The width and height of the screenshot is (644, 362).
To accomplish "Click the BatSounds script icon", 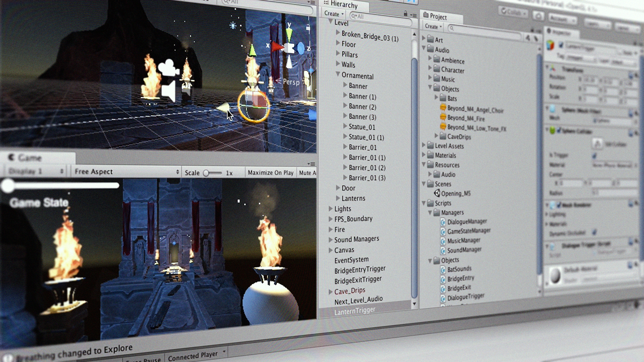I will [443, 269].
